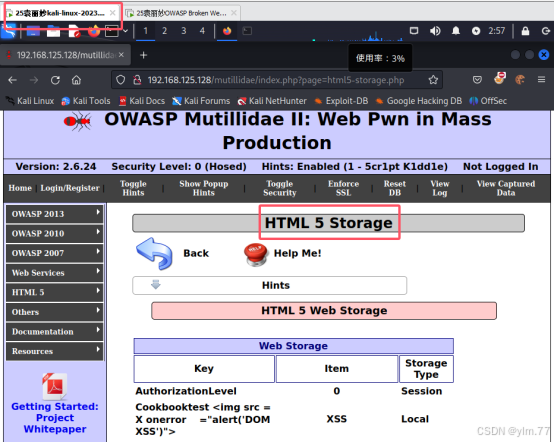Launch Firefox from the Kali panel launcher
This screenshot has width=554, height=442.
[x=94, y=31]
